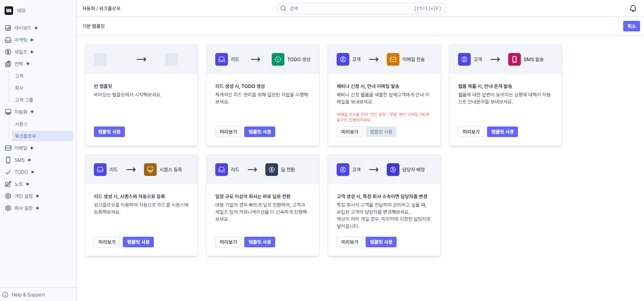Click the 컨택 clipboard icon in sidebar
Viewport: 644px width, 301px height.
point(8,64)
